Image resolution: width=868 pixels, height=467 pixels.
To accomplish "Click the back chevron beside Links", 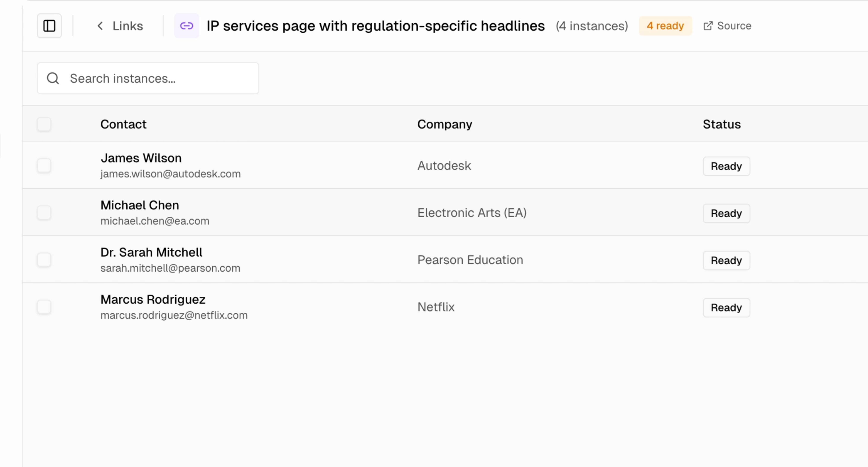I will tap(100, 26).
